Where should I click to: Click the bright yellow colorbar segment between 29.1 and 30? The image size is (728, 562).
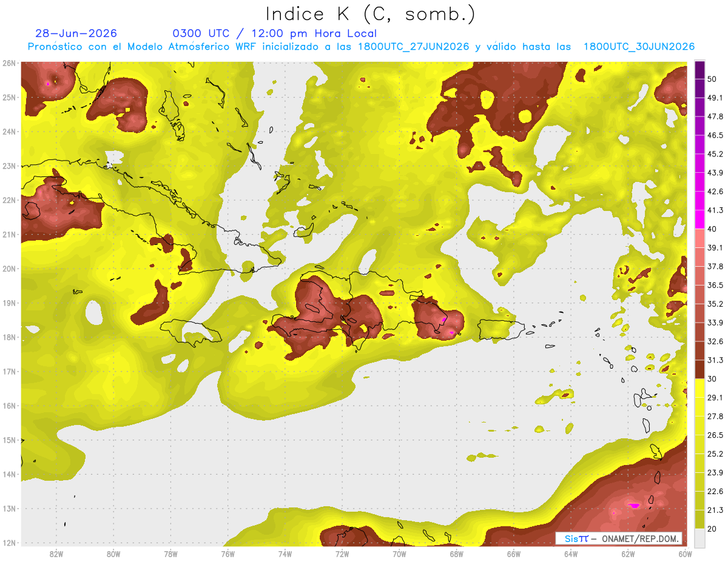coord(700,388)
